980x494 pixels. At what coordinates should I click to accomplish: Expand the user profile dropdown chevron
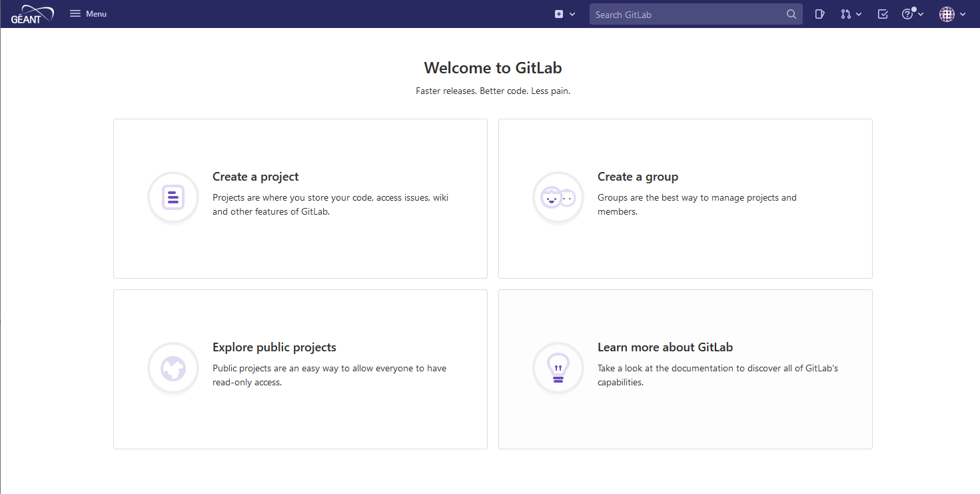[x=963, y=14]
